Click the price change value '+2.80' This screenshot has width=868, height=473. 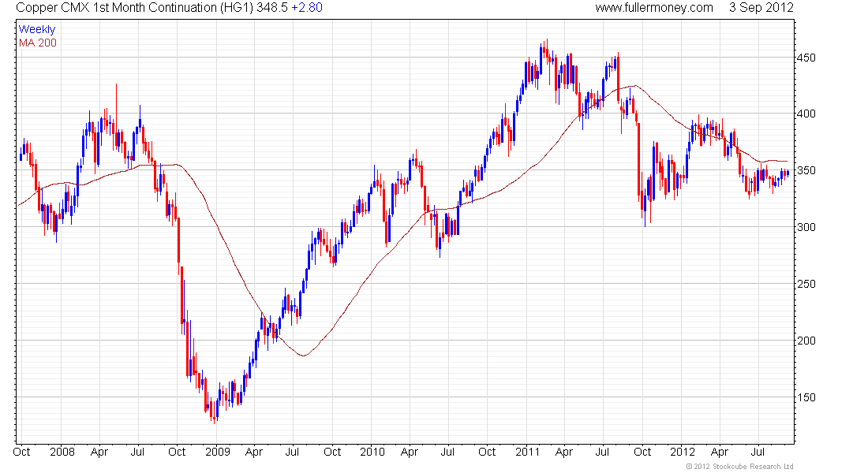[307, 8]
